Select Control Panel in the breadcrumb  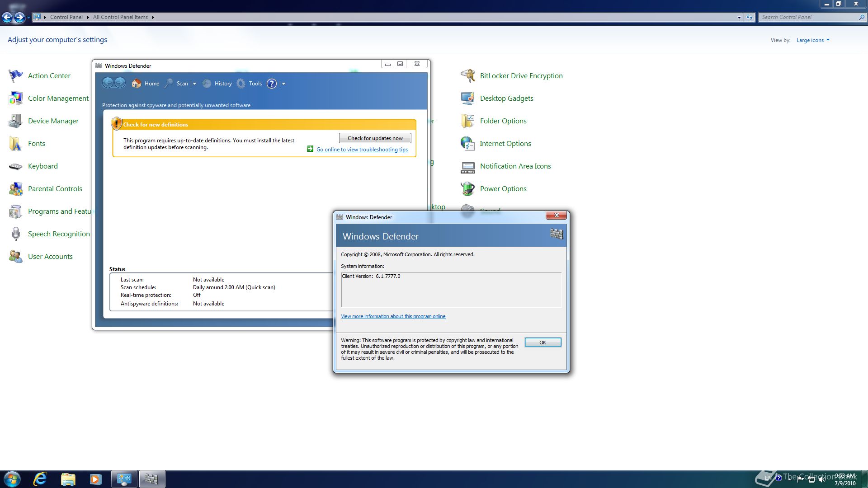point(66,17)
